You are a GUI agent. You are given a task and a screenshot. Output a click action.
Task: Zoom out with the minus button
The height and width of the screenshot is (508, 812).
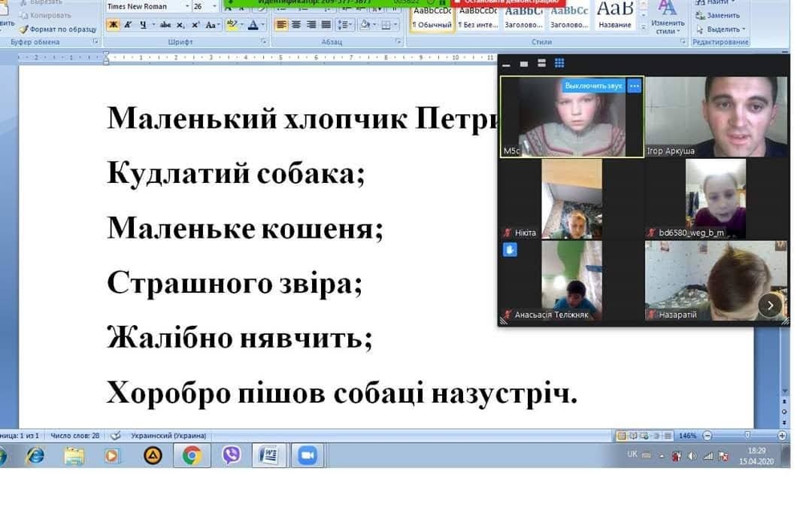[x=707, y=436]
